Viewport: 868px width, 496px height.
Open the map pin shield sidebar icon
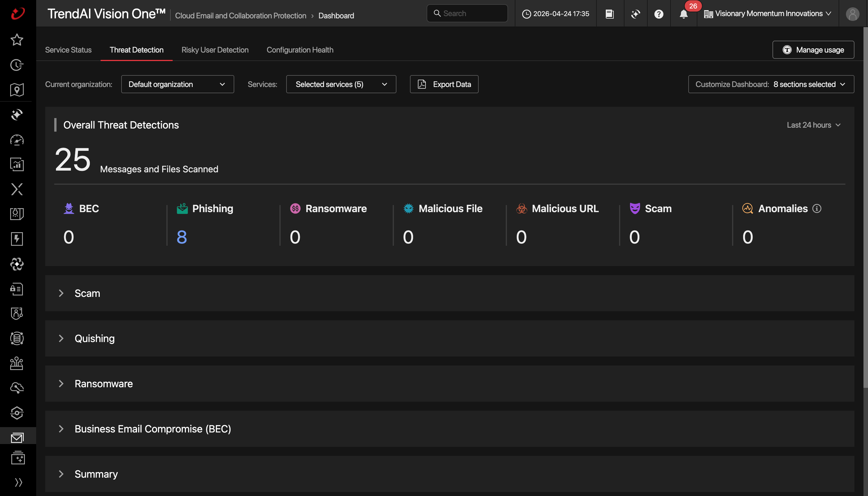pyautogui.click(x=17, y=90)
